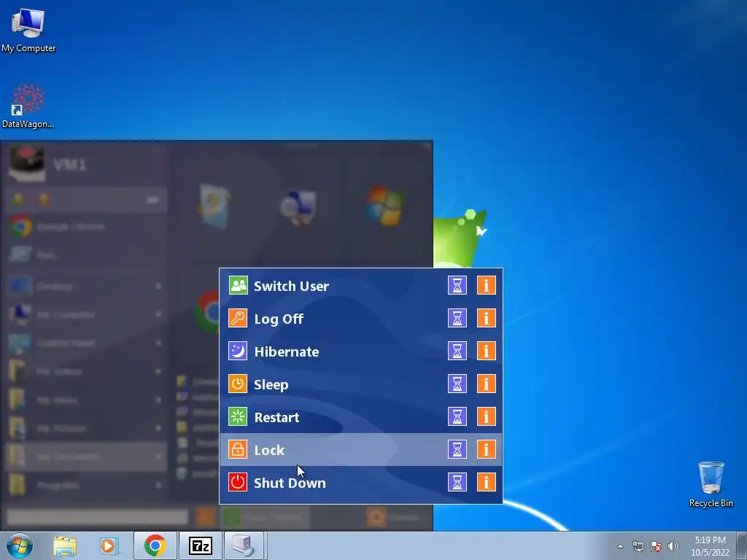This screenshot has width=747, height=560.
Task: Show hidden tray icons arrow
Action: tap(620, 546)
